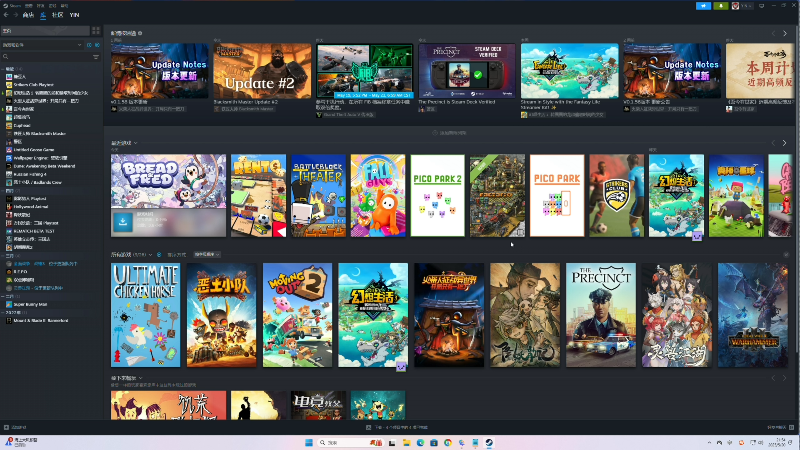Click the add shelf button below news

click(x=449, y=133)
